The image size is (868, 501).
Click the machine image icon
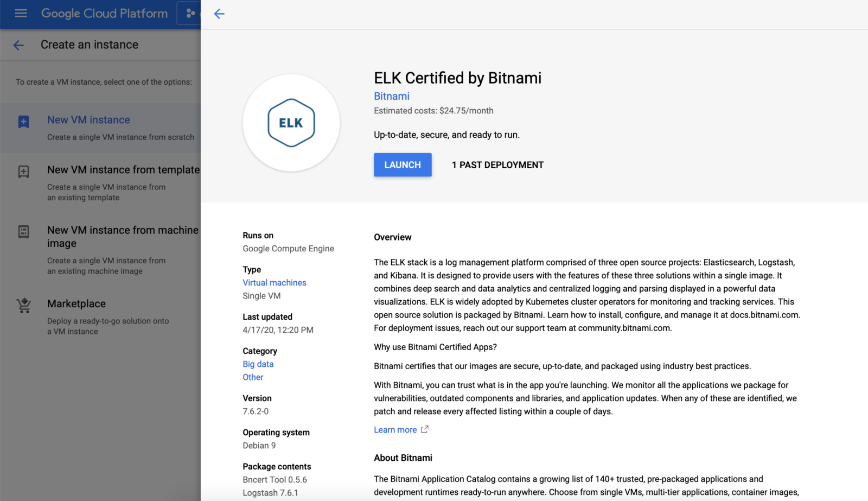(23, 232)
